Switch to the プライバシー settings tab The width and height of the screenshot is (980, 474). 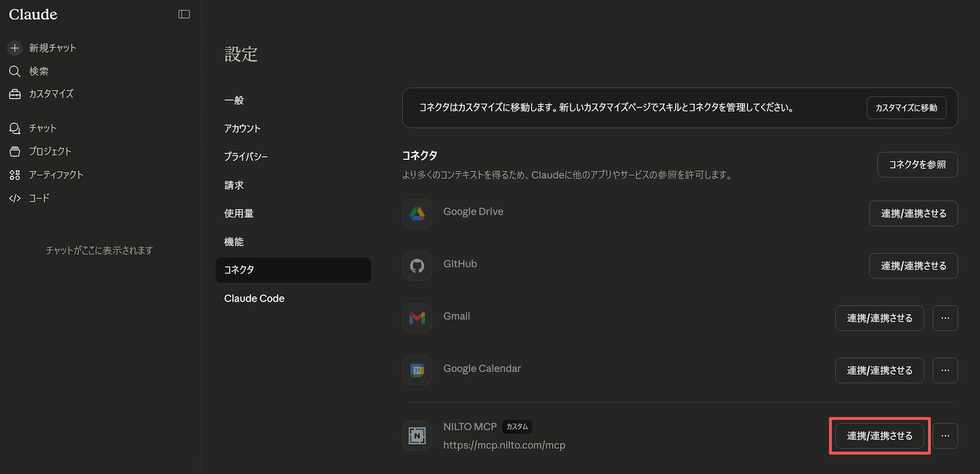tap(246, 157)
